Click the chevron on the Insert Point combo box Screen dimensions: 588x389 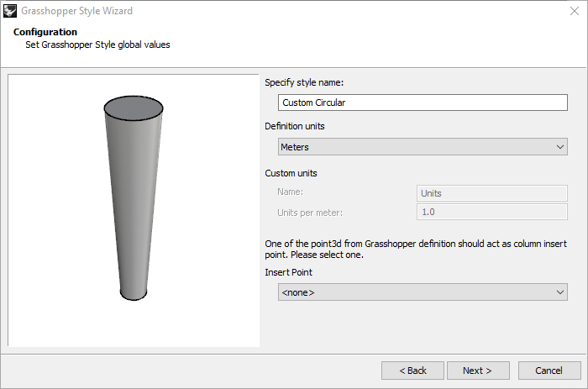pos(560,292)
